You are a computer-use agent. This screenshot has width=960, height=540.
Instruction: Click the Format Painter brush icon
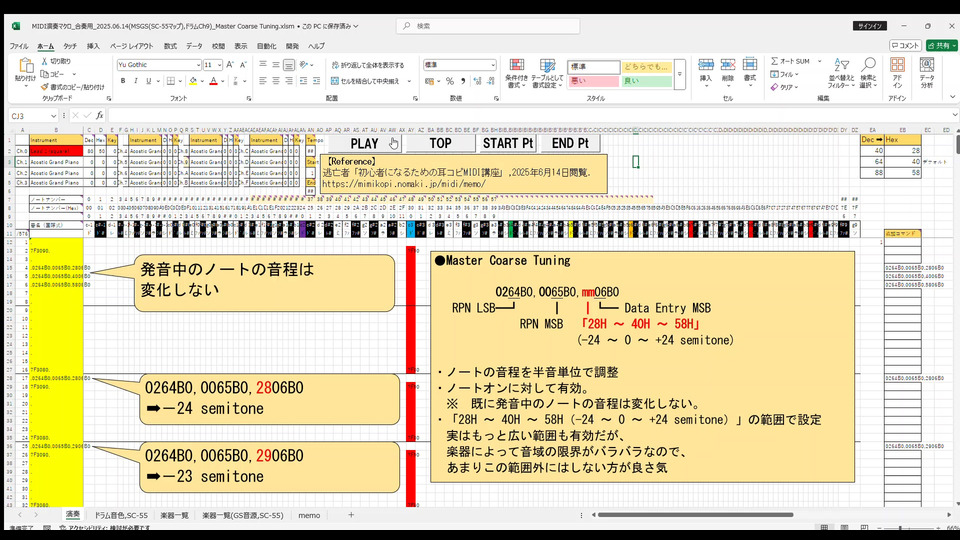(46, 87)
